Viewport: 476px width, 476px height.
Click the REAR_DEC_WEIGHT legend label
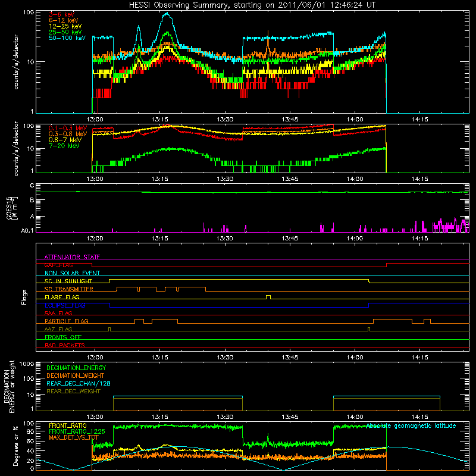[73, 392]
